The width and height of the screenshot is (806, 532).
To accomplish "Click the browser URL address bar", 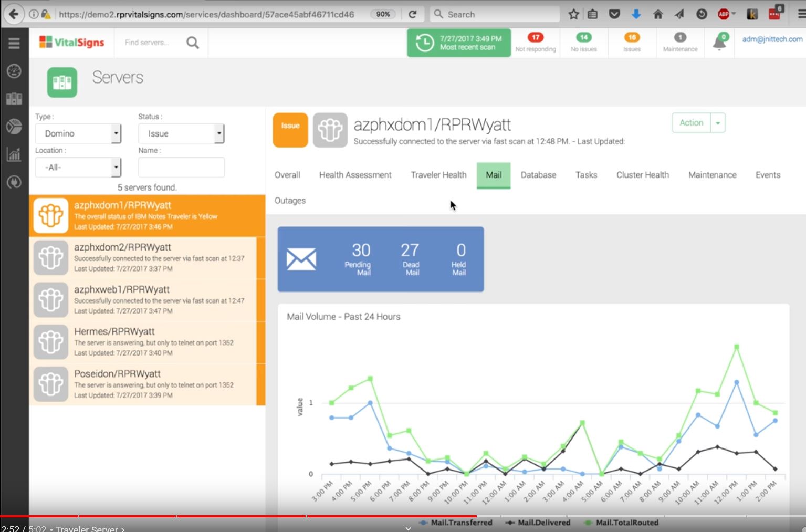I will coord(206,14).
